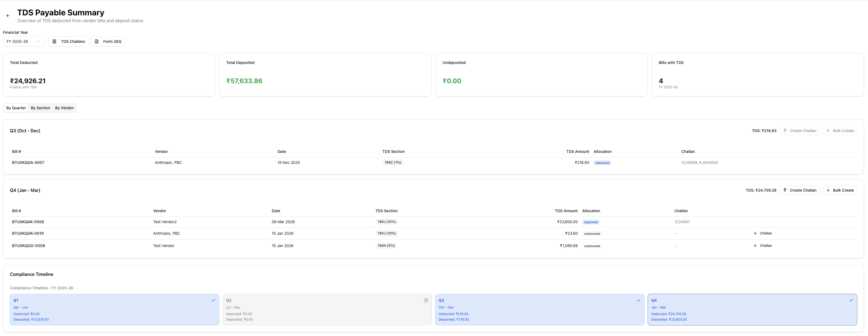868x336 pixels.
Task: Open the Financial Year dropdown
Action: pyautogui.click(x=23, y=41)
